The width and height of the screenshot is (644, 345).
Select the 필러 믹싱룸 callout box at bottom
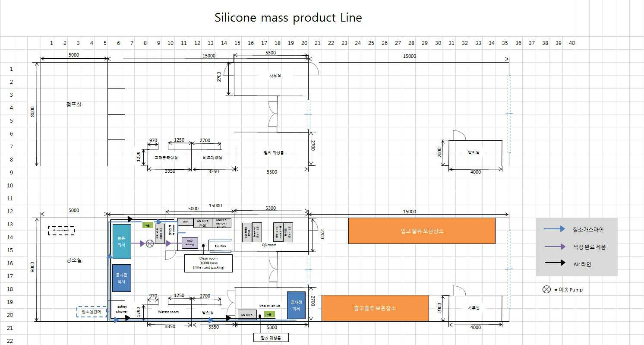pyautogui.click(x=271, y=338)
